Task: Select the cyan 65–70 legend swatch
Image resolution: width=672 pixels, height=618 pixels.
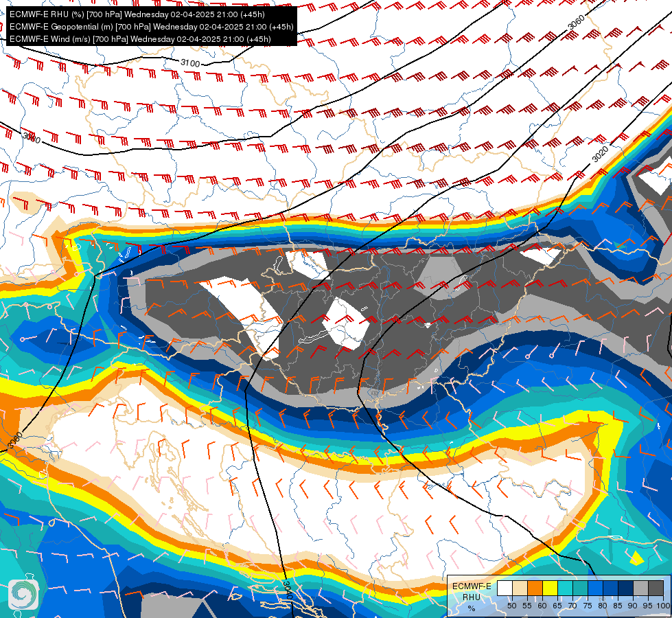Action: [566, 588]
